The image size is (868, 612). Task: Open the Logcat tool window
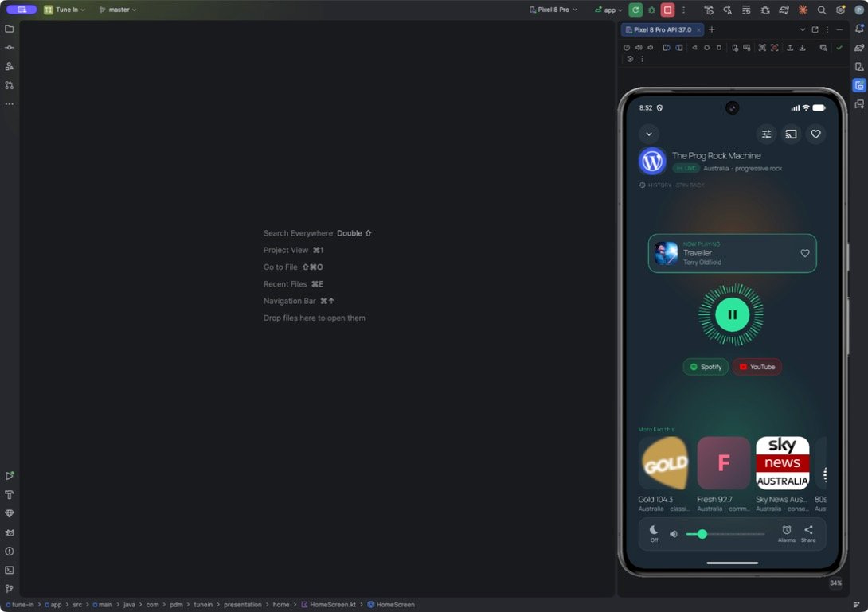coord(10,532)
